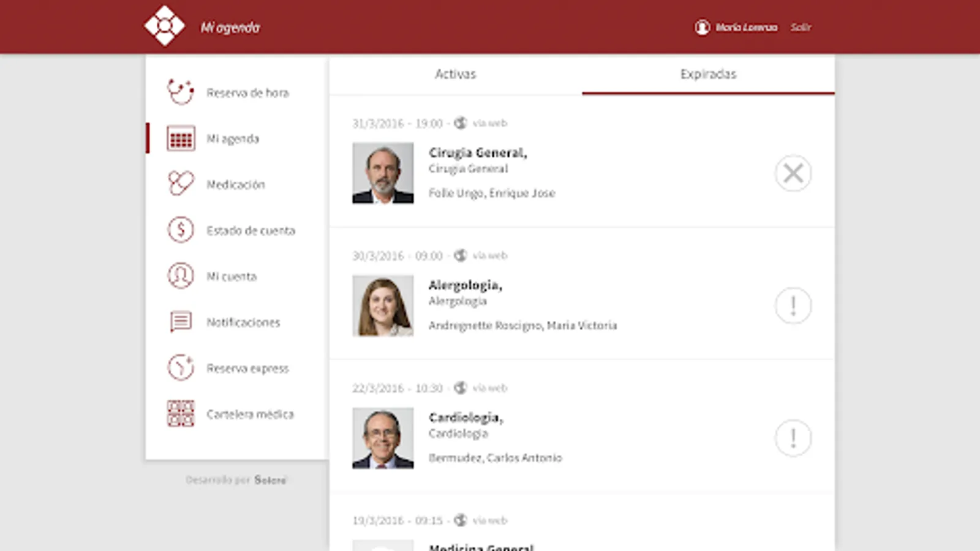Select the Cirugia General appointment title
This screenshot has width=980, height=551.
(x=478, y=152)
